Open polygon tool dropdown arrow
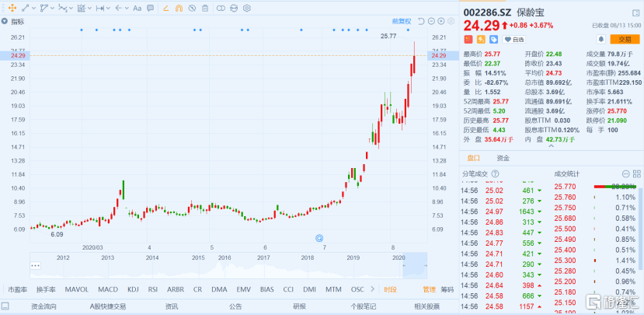 pyautogui.click(x=52, y=9)
